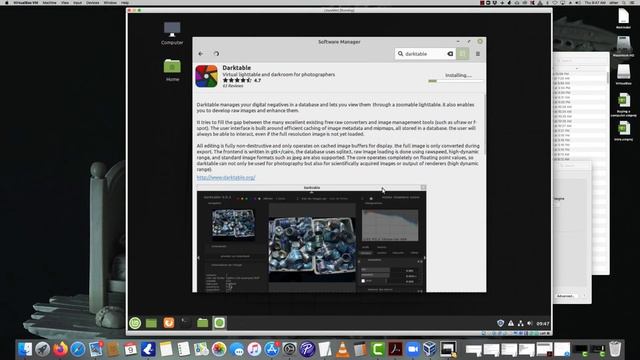This screenshot has height=360, width=640.
Task: Open Safari from the macOS Dock
Action: 78,349
